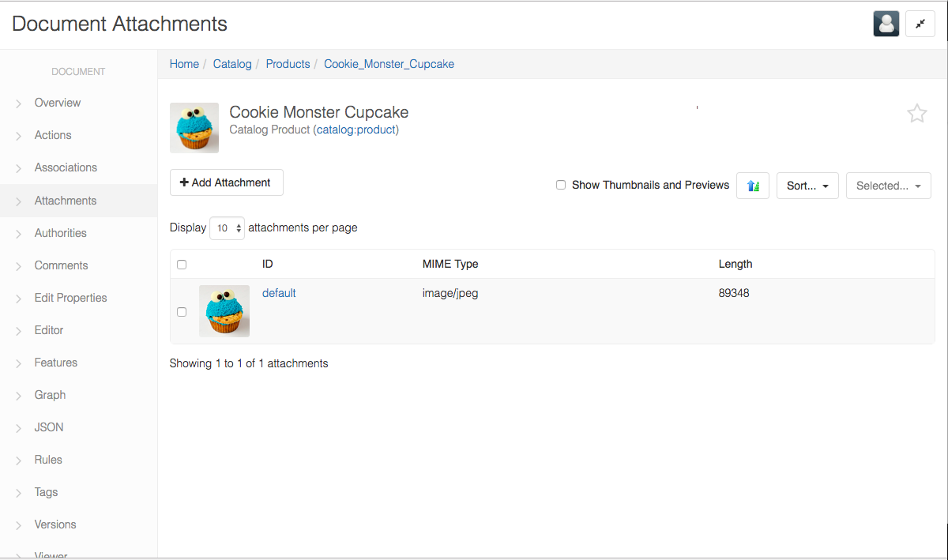Check the default attachment row checkbox
Screen dimensions: 948x560
pos(182,312)
